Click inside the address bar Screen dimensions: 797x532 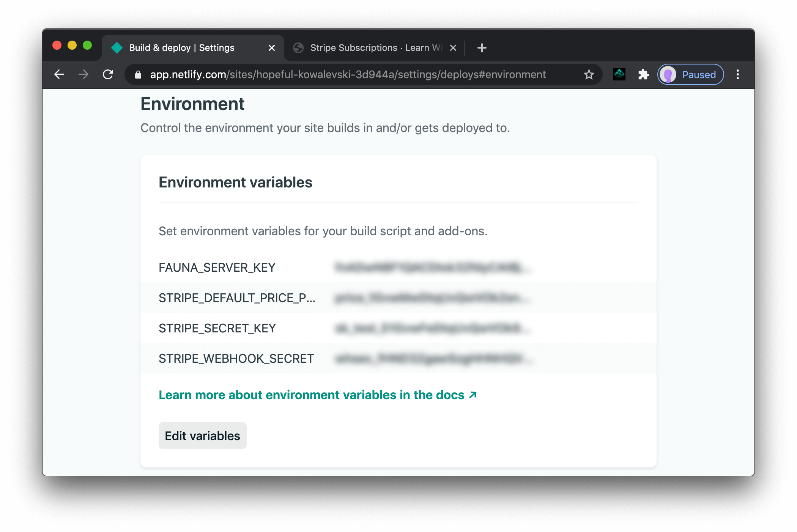click(342, 74)
